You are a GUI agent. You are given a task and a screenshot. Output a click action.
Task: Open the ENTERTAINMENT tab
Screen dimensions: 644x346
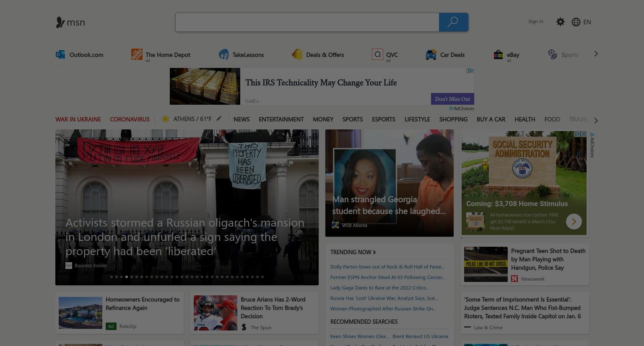click(281, 119)
